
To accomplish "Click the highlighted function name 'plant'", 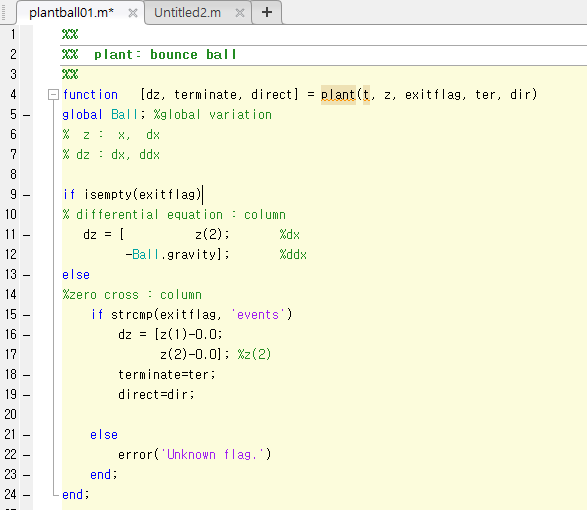I will click(338, 95).
